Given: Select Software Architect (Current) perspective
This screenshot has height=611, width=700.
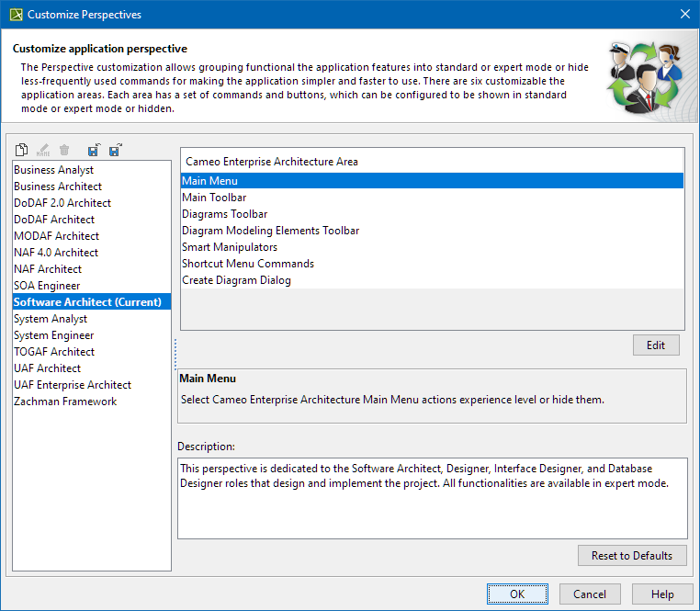Looking at the screenshot, I should coord(92,302).
